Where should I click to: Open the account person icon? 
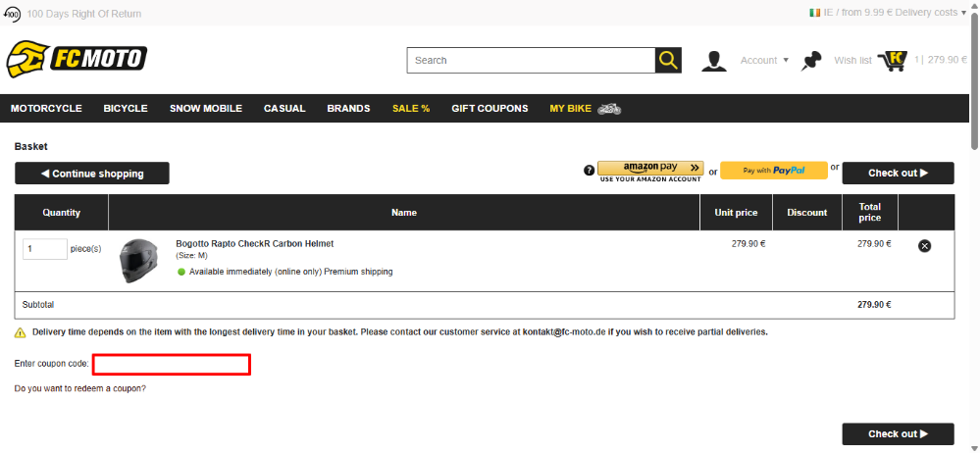(714, 61)
